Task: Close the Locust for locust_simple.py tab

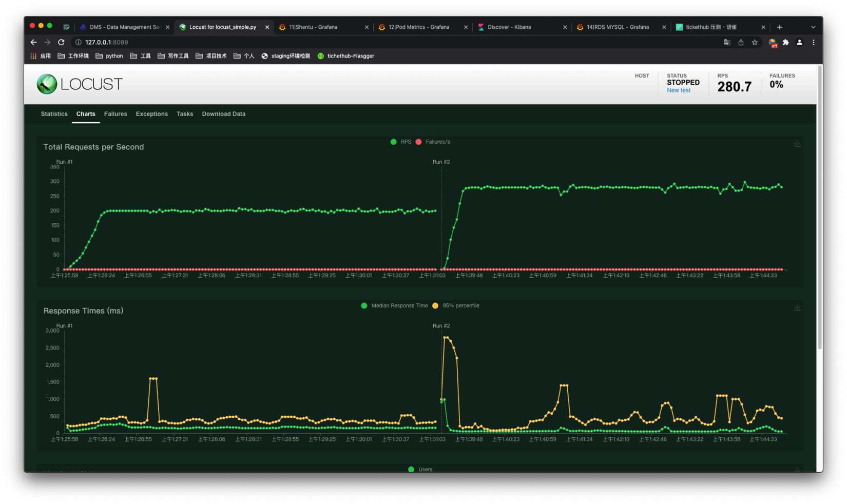Action: 267,27
